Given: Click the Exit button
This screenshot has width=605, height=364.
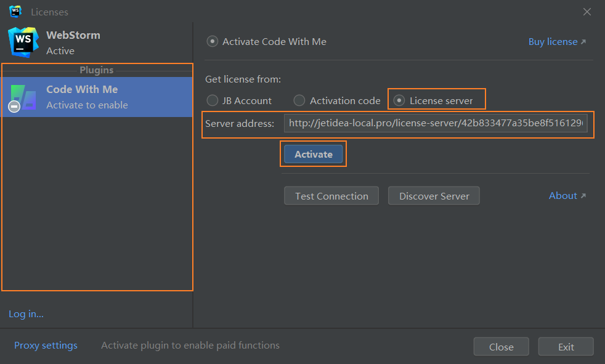Looking at the screenshot, I should click(x=566, y=347).
